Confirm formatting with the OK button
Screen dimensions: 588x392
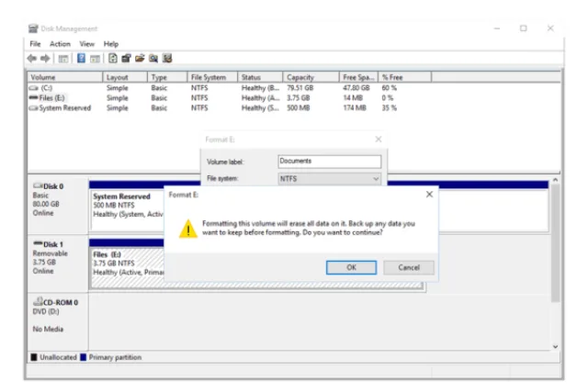351,267
